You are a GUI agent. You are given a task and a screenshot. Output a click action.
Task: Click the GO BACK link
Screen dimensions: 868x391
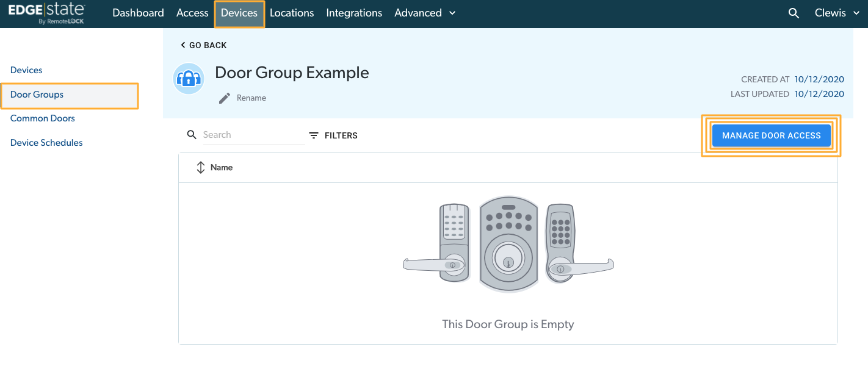point(204,45)
